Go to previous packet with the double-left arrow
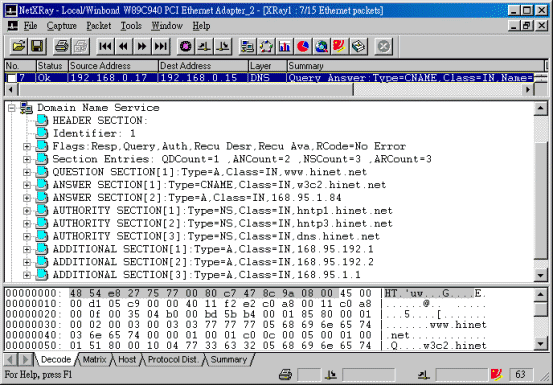 pyautogui.click(x=123, y=46)
